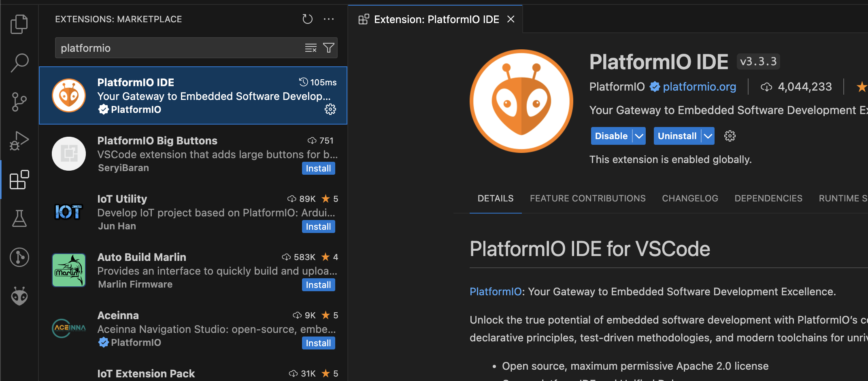Click the Extensions: Marketplace panel title

(x=118, y=19)
